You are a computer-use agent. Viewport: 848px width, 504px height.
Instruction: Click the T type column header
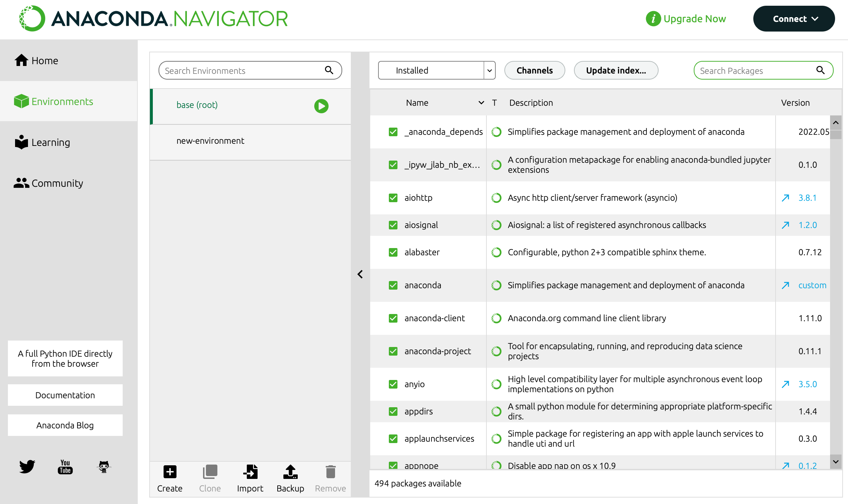point(494,103)
